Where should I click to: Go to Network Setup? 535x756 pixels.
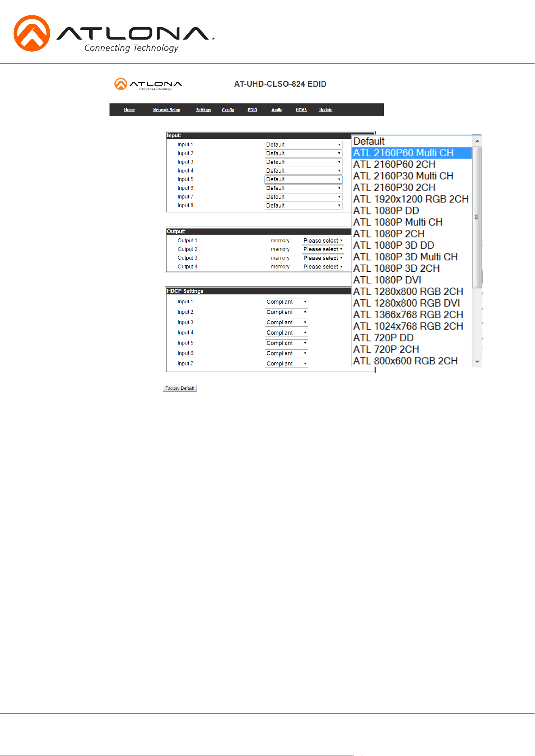tap(166, 110)
